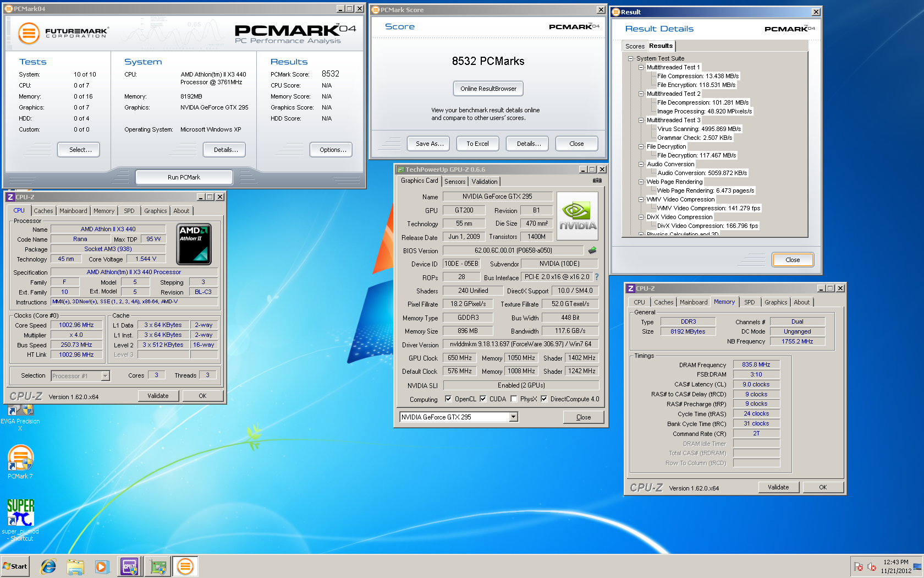Click Validate in the CPU-Z Memory window

point(778,487)
